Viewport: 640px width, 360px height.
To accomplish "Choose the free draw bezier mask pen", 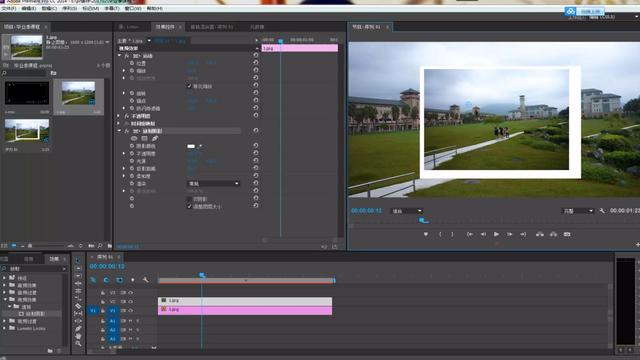I will point(155,138).
